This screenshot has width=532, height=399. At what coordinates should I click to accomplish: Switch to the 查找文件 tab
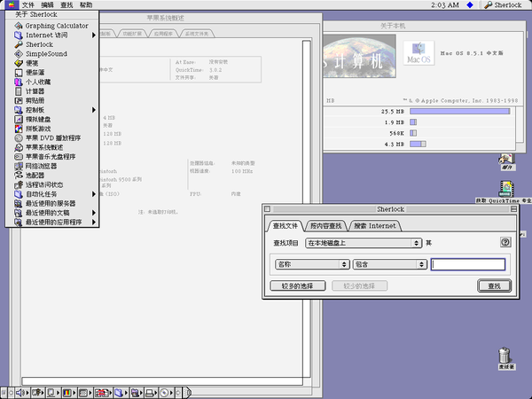click(x=286, y=225)
